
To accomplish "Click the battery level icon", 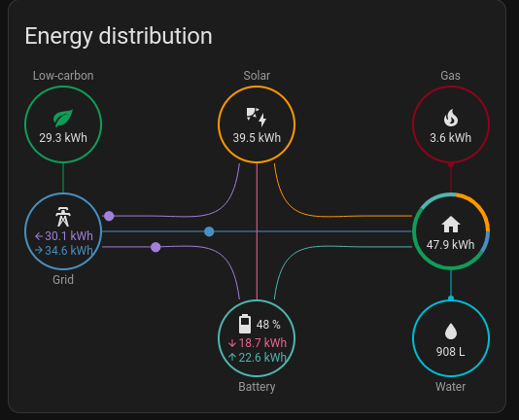I will coord(245,324).
